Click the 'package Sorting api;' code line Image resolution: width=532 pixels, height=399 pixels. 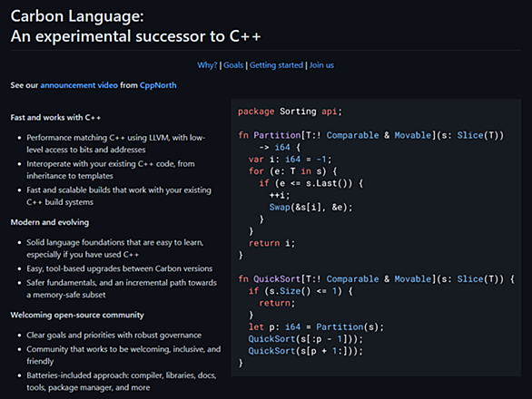pyautogui.click(x=291, y=112)
